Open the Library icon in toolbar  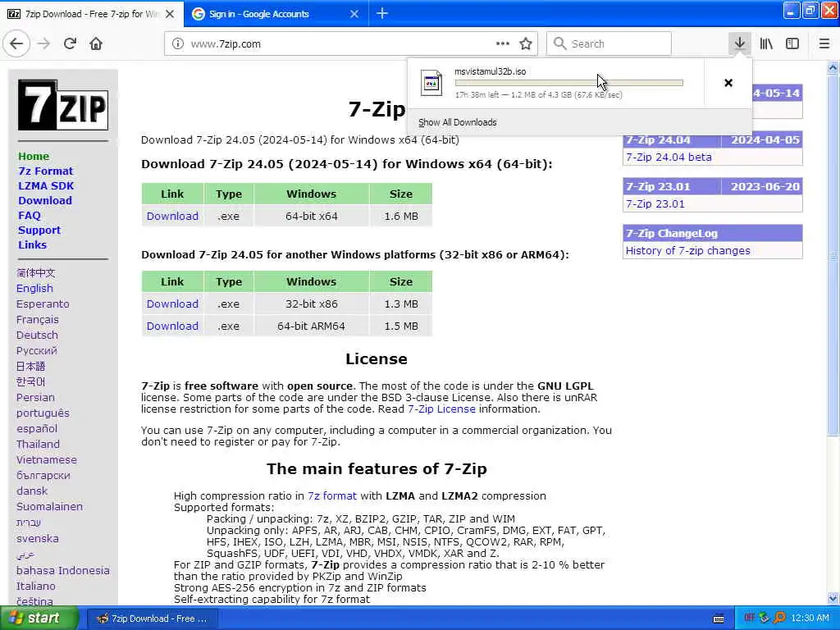(766, 44)
